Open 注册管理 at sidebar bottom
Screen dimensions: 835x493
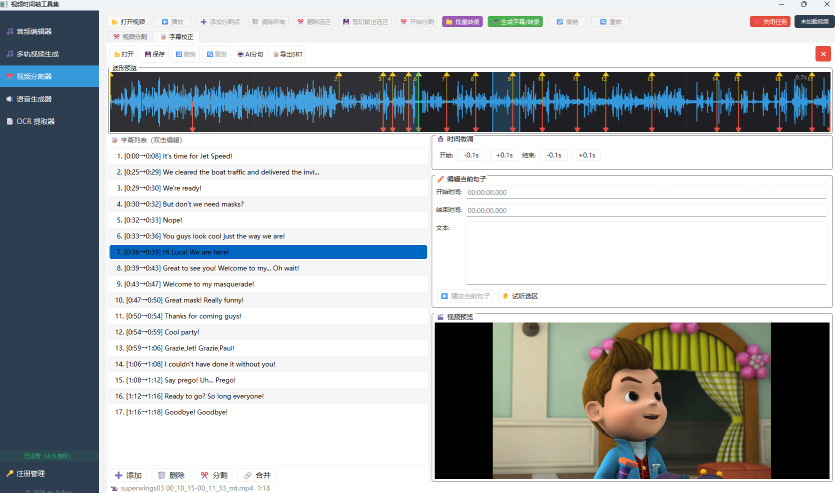(x=49, y=473)
